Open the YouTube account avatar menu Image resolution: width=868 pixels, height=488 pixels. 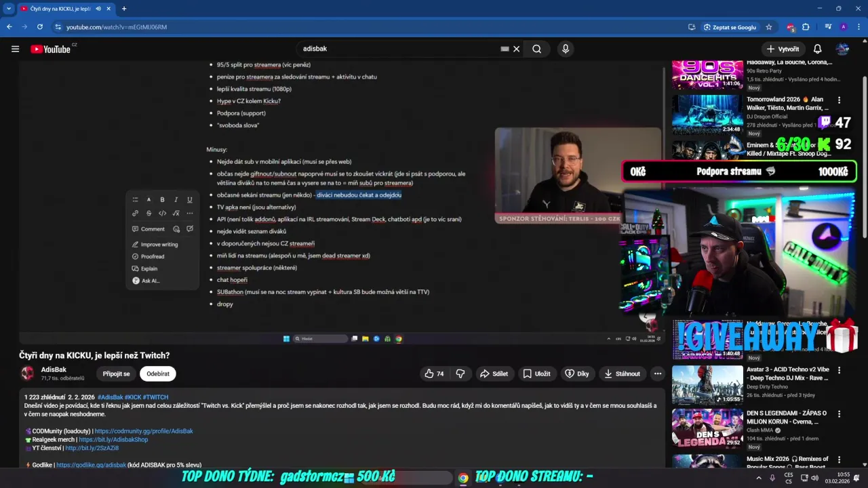842,49
